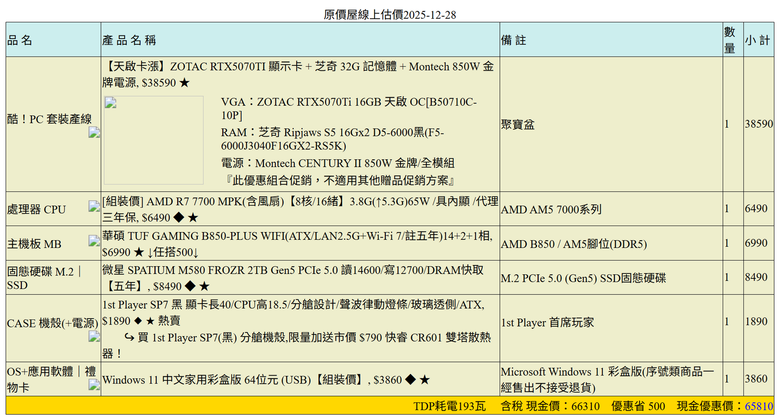The height and width of the screenshot is (417, 780).
Task: Click the AMD B850 / AM5腳位(DDR5) remark
Action: tap(574, 244)
